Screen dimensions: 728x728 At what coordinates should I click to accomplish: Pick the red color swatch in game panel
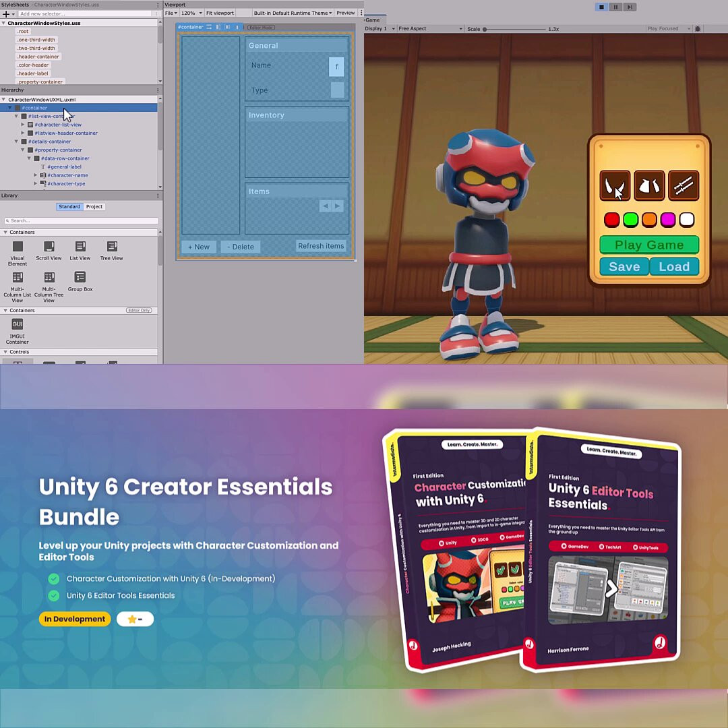pos(611,220)
